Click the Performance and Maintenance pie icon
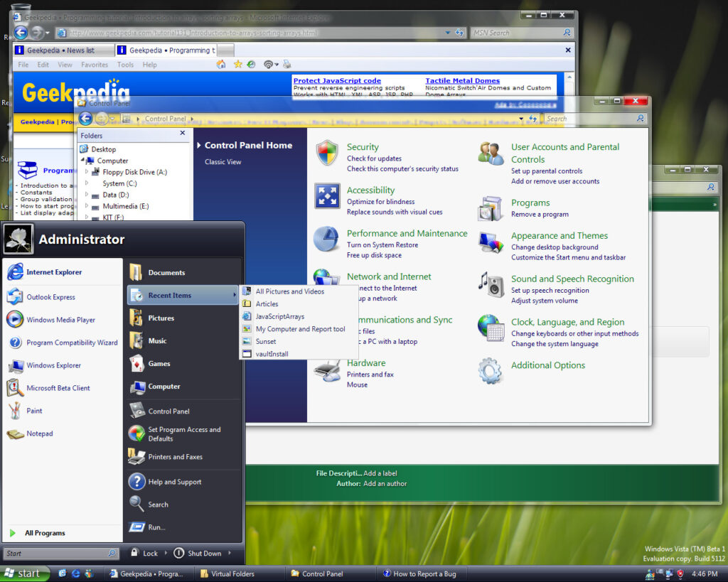The image size is (728, 582). (x=326, y=239)
